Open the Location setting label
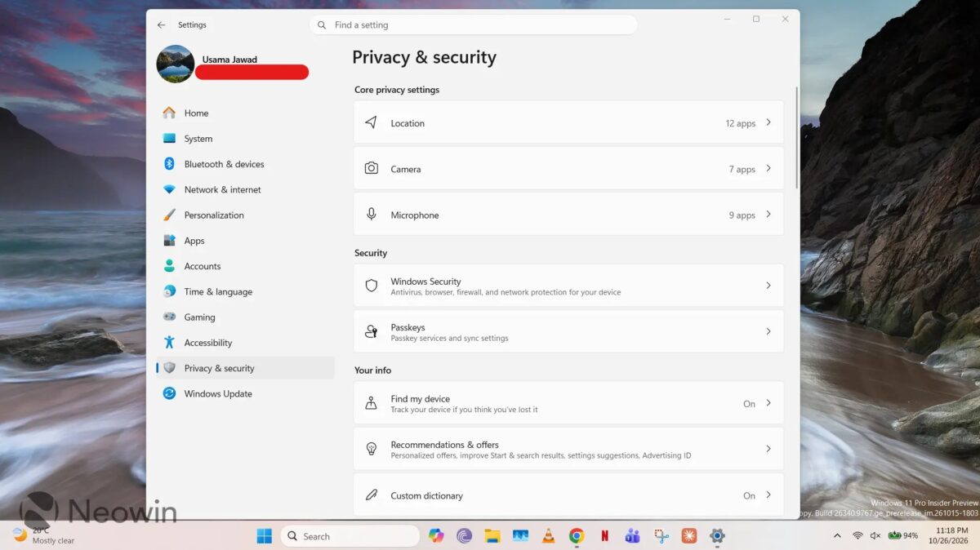This screenshot has width=980, height=550. [x=408, y=123]
